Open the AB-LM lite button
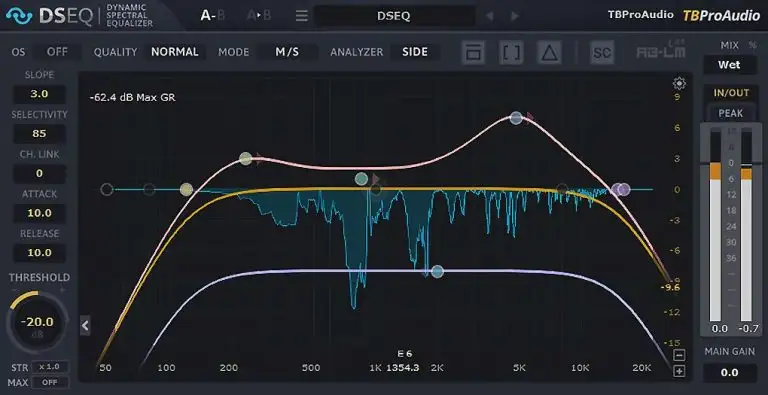This screenshot has height=395, width=768. [661, 51]
